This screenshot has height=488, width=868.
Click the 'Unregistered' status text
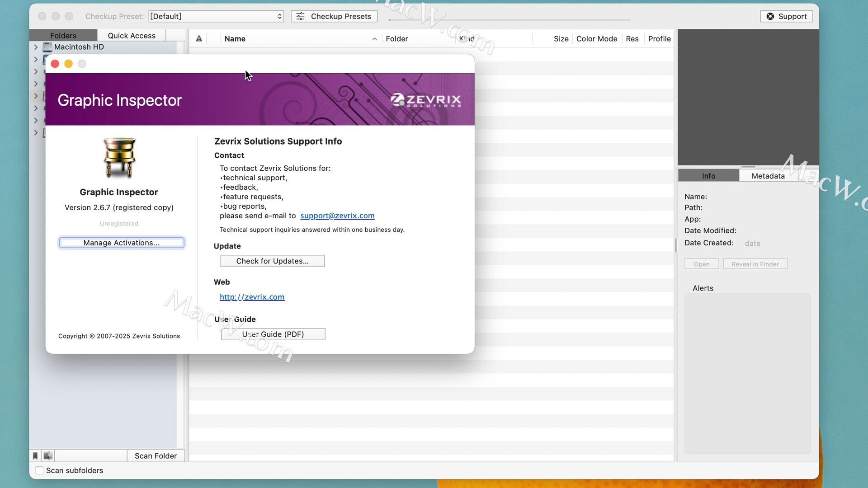point(119,224)
